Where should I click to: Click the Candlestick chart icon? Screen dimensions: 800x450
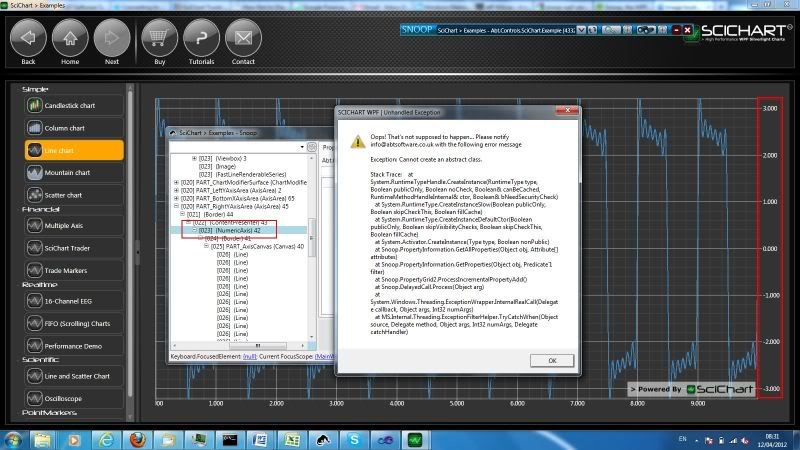click(35, 106)
